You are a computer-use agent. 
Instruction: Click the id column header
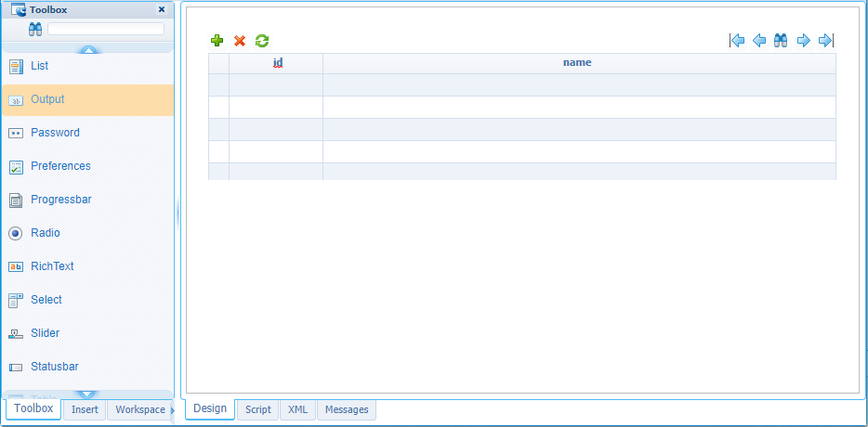click(277, 63)
